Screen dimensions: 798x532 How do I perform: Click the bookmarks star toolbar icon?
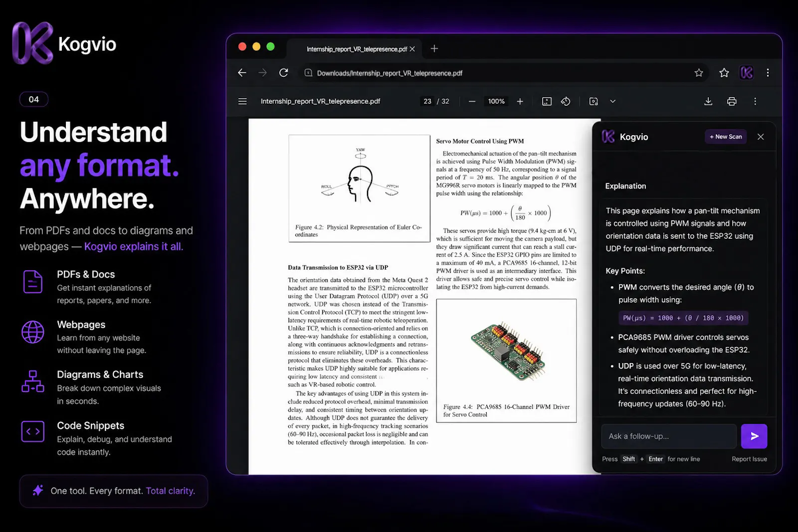pyautogui.click(x=724, y=73)
